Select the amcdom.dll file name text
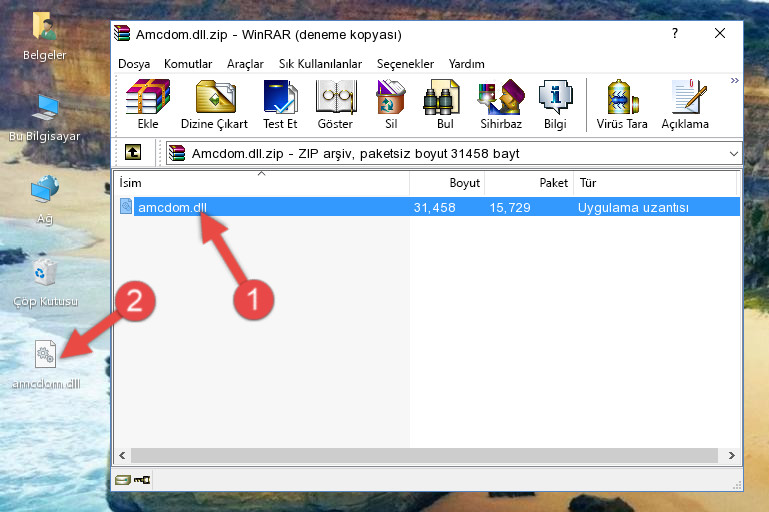Image resolution: width=769 pixels, height=512 pixels. [172, 207]
